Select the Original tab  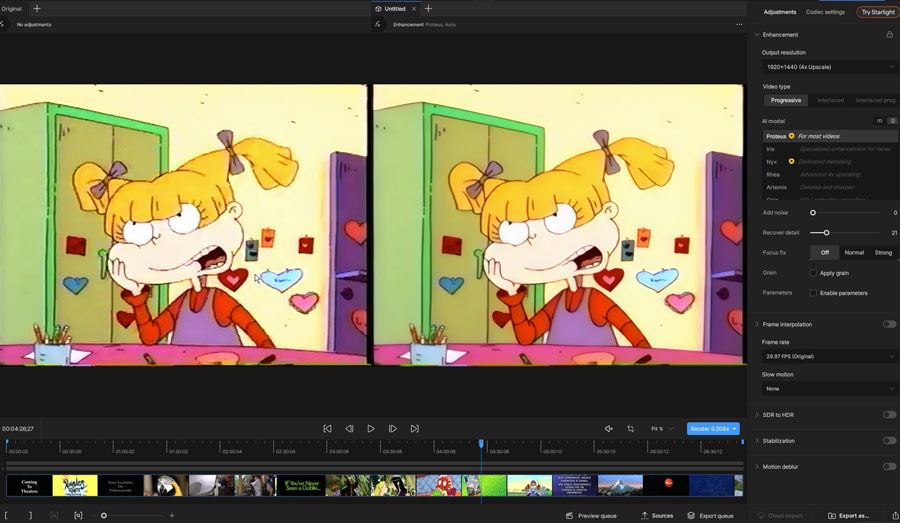pyautogui.click(x=11, y=9)
